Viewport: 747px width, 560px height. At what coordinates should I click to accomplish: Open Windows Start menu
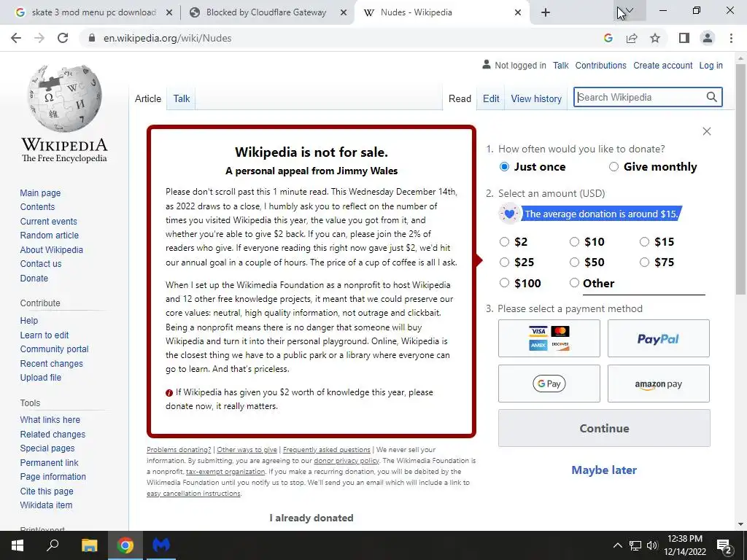click(18, 545)
